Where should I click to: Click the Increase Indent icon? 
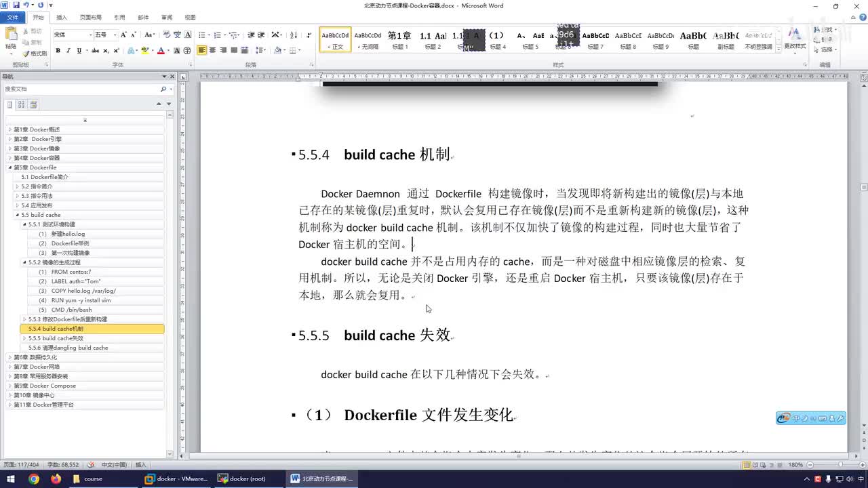pos(261,35)
